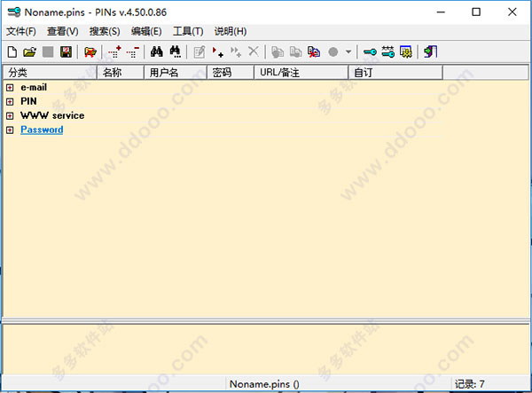Add a record with red arrow plus icon
This screenshot has height=393, width=532.
click(217, 52)
